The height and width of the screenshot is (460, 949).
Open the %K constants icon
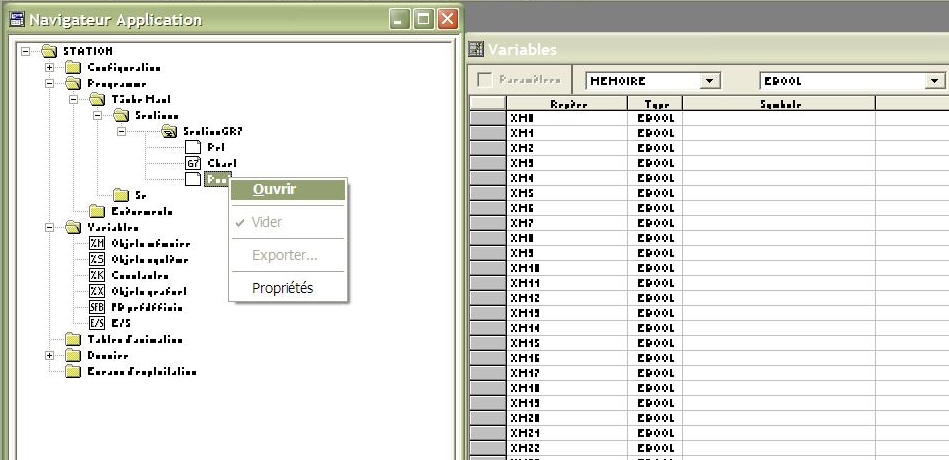point(97,275)
